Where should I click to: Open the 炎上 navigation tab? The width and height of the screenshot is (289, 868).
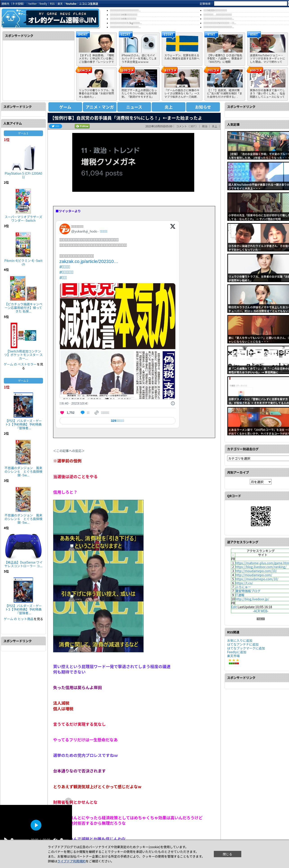click(169, 107)
